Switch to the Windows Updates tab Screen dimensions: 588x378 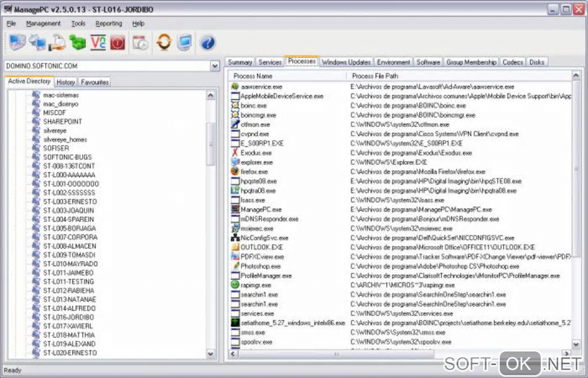[346, 62]
